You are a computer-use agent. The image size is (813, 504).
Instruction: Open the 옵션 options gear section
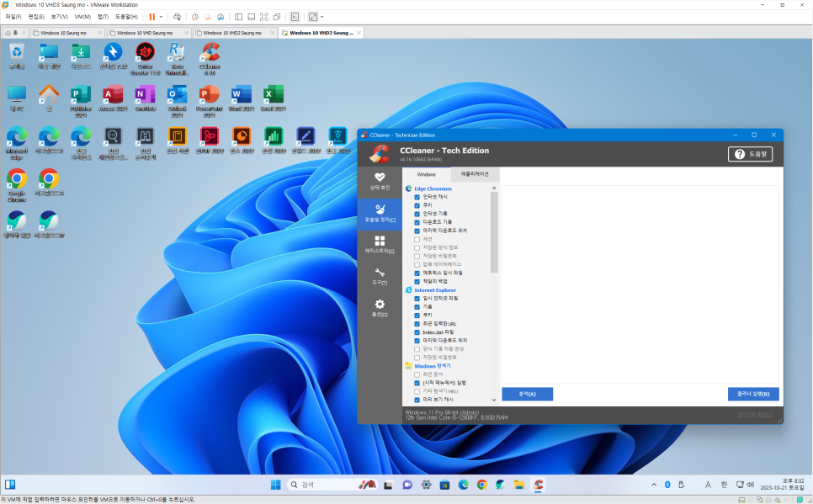380,309
